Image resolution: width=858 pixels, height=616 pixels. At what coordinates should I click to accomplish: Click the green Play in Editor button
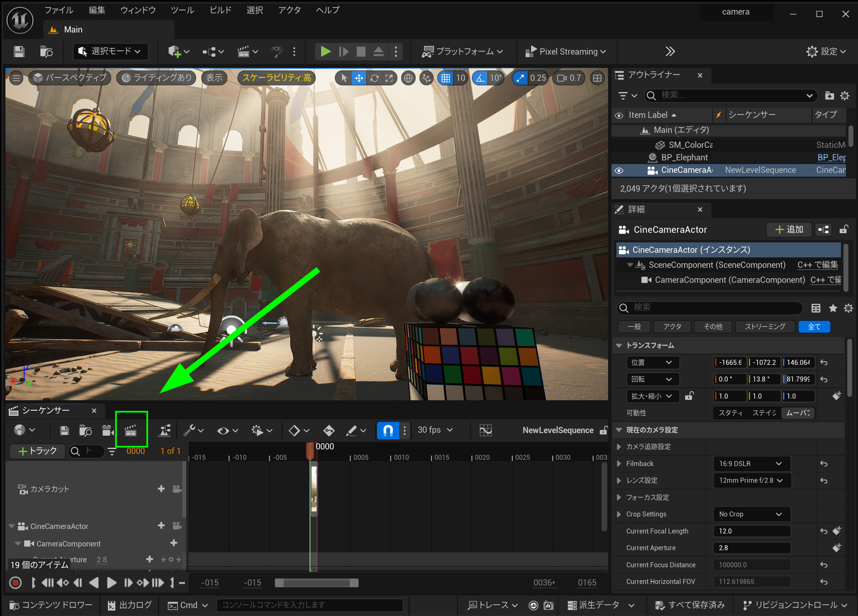(325, 51)
